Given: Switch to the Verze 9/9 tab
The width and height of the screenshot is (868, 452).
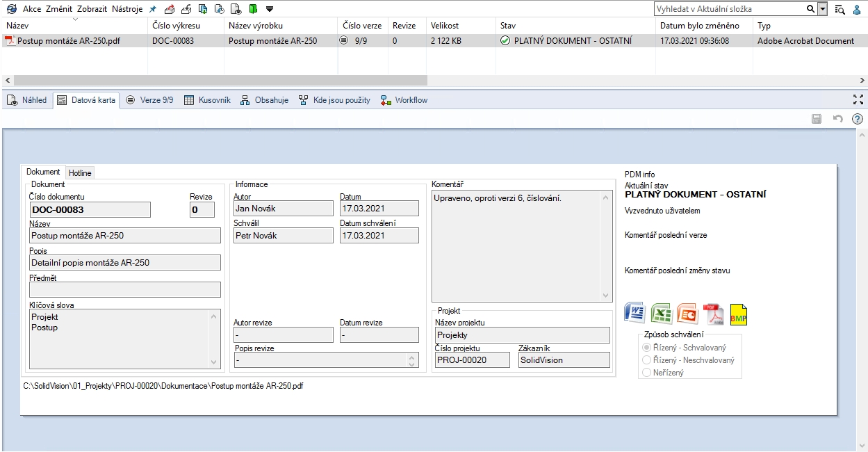Looking at the screenshot, I should click(x=149, y=100).
